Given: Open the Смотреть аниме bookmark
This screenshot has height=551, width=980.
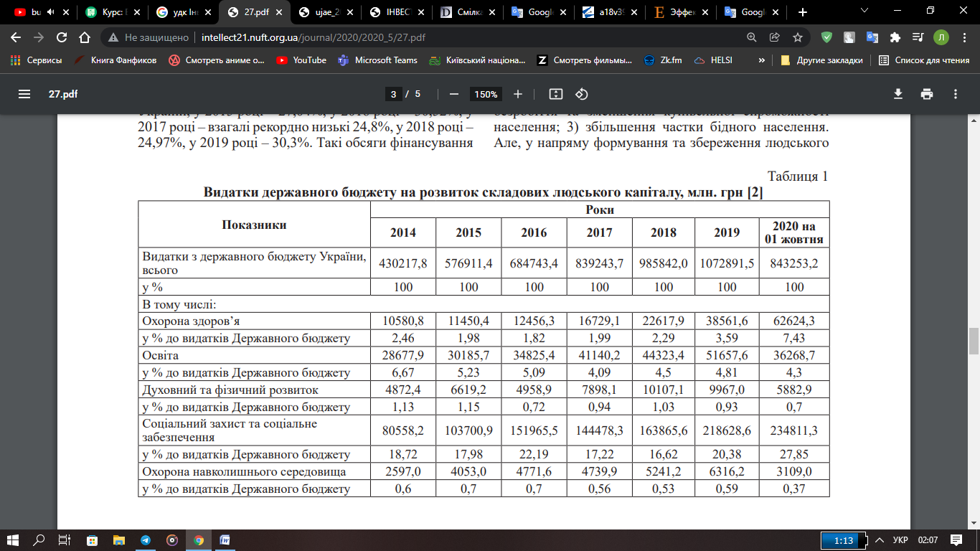Looking at the screenshot, I should 217,60.
